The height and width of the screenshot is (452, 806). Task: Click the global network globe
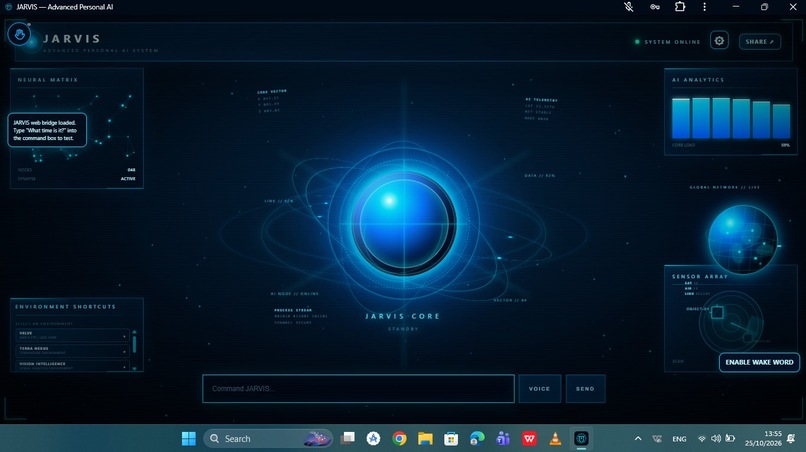pos(742,239)
